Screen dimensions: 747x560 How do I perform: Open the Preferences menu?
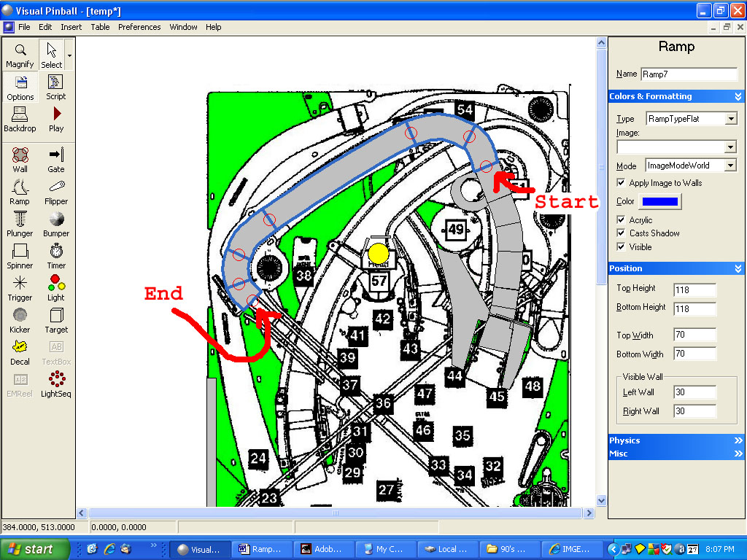pyautogui.click(x=139, y=27)
